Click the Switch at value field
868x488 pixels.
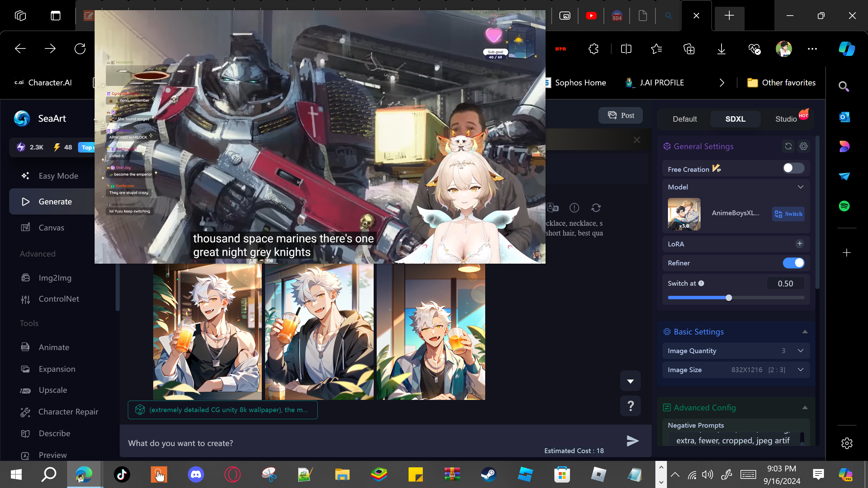click(785, 284)
